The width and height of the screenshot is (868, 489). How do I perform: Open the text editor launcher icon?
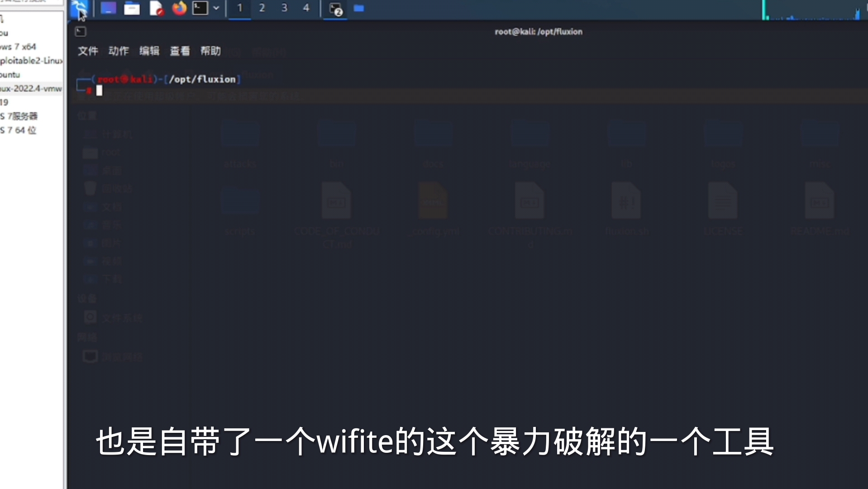coord(156,8)
